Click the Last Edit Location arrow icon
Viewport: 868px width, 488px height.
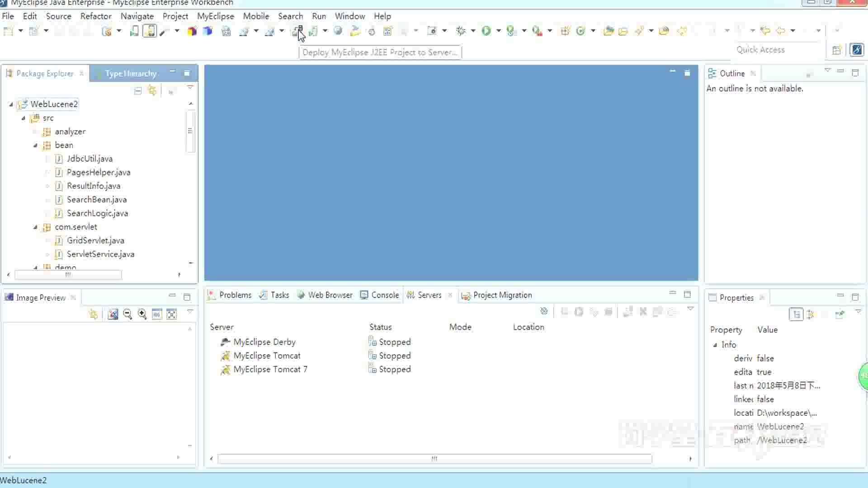(x=765, y=31)
